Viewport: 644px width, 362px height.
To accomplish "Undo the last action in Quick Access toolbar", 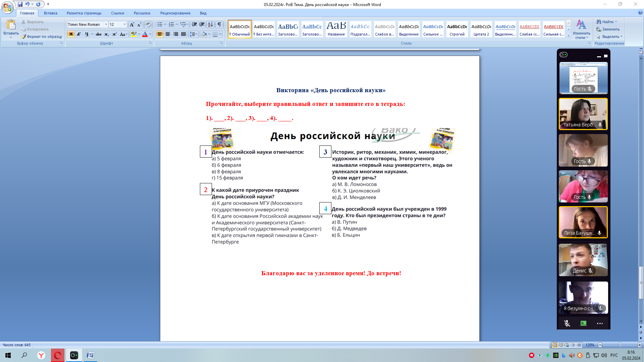I will tap(28, 4).
